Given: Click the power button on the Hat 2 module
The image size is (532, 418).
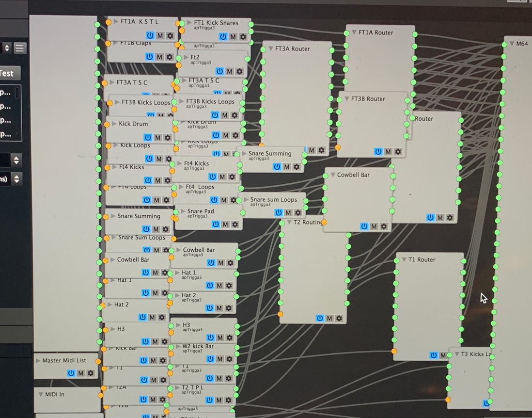Looking at the screenshot, I should click(x=142, y=317).
